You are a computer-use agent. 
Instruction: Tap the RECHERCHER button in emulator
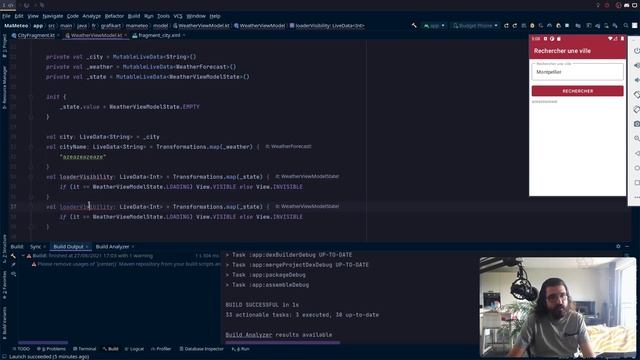(578, 91)
